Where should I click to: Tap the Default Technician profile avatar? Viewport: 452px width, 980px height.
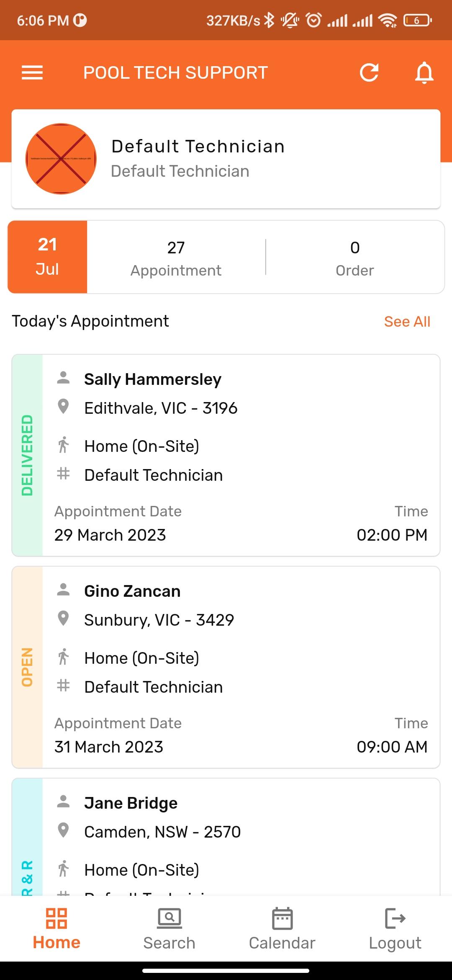61,159
